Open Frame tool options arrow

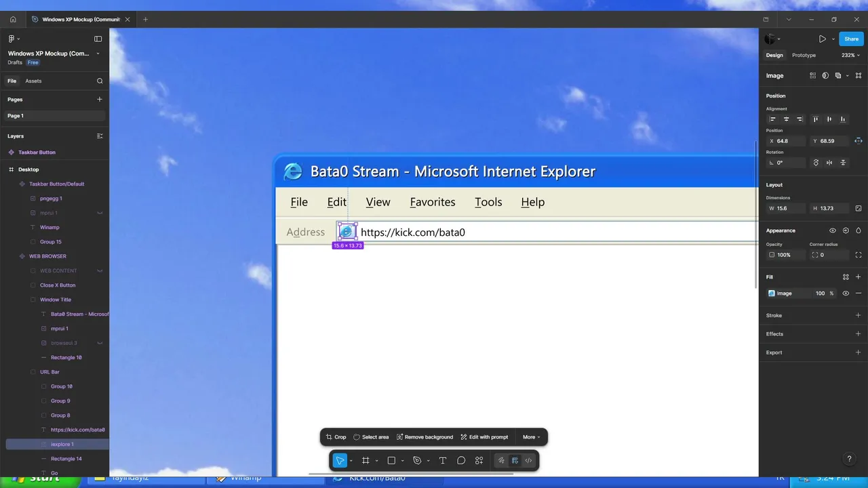(376, 462)
